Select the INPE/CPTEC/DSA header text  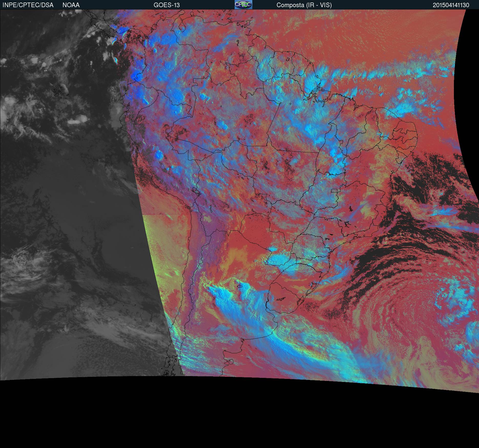[x=28, y=5]
